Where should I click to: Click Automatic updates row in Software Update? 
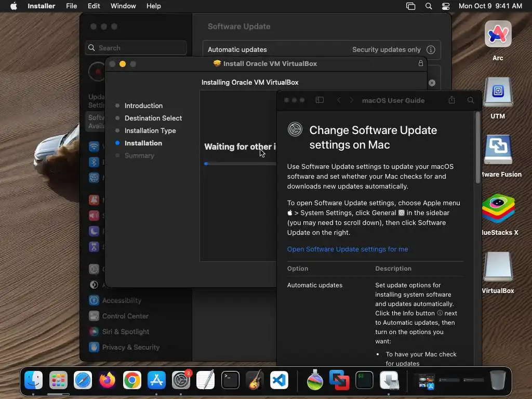pos(322,49)
